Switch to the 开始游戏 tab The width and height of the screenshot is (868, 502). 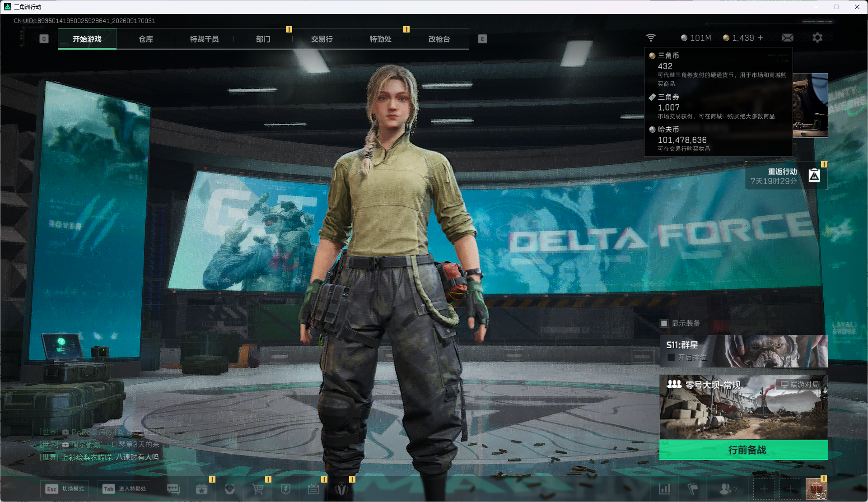click(x=87, y=39)
